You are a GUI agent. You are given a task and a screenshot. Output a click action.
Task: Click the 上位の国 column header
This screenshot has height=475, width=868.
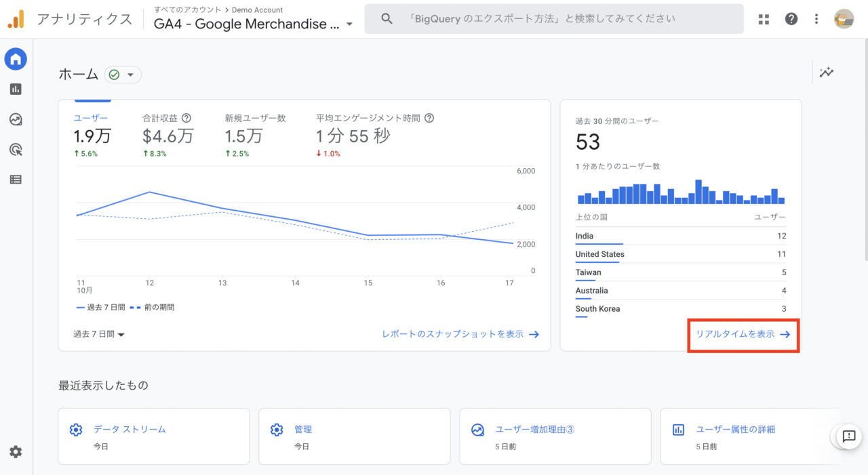coord(591,218)
